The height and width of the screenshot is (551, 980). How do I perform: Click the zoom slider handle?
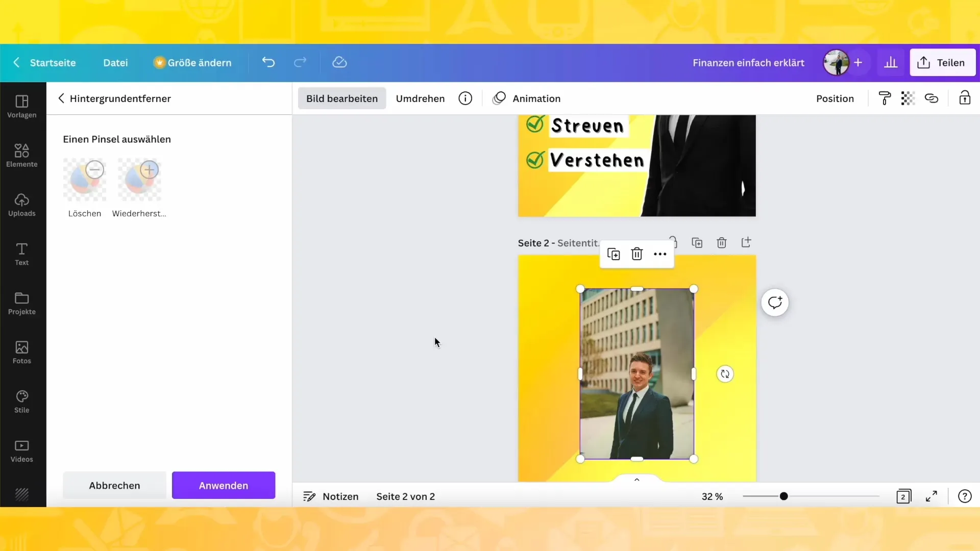click(x=783, y=496)
